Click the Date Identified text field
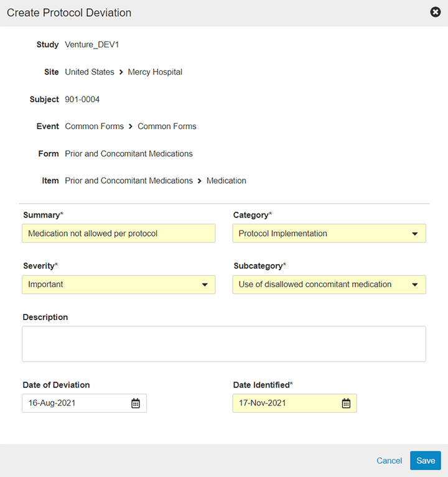448x477 pixels. [285, 403]
